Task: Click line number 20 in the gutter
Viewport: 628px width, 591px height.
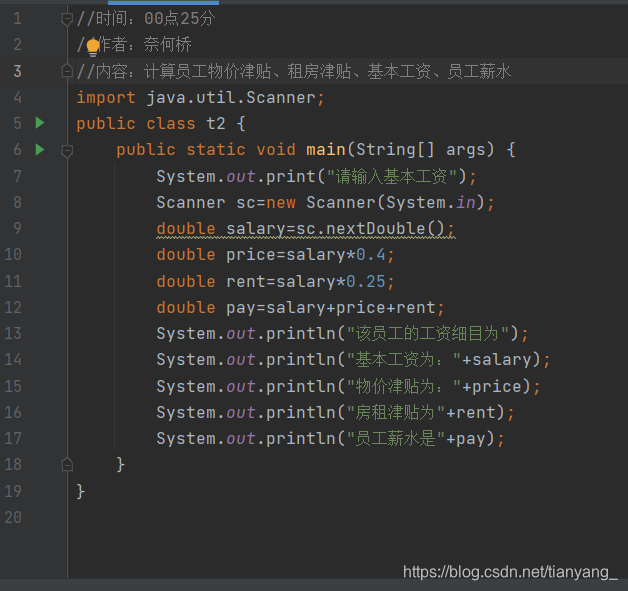Action: [x=13, y=517]
